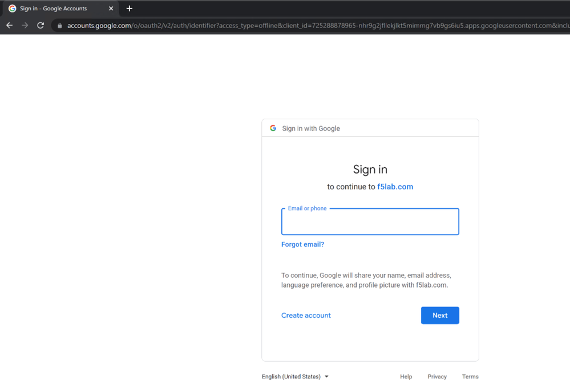Expand the English (United States) language dropdown
This screenshot has width=570, height=392.
(x=295, y=377)
